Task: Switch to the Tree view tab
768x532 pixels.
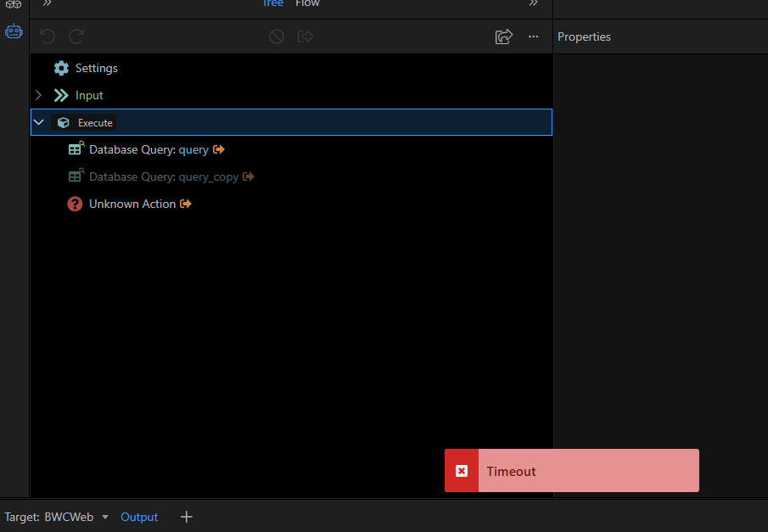Action: point(272,3)
